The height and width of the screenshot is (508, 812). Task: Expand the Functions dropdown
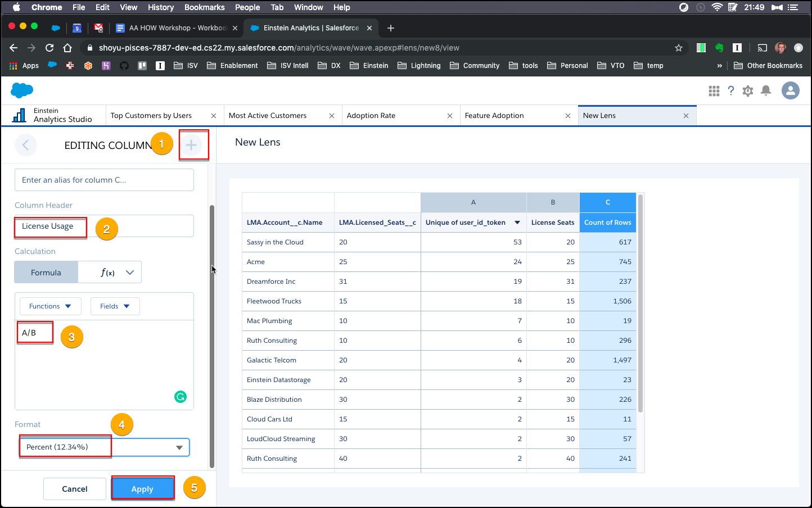[x=51, y=306]
